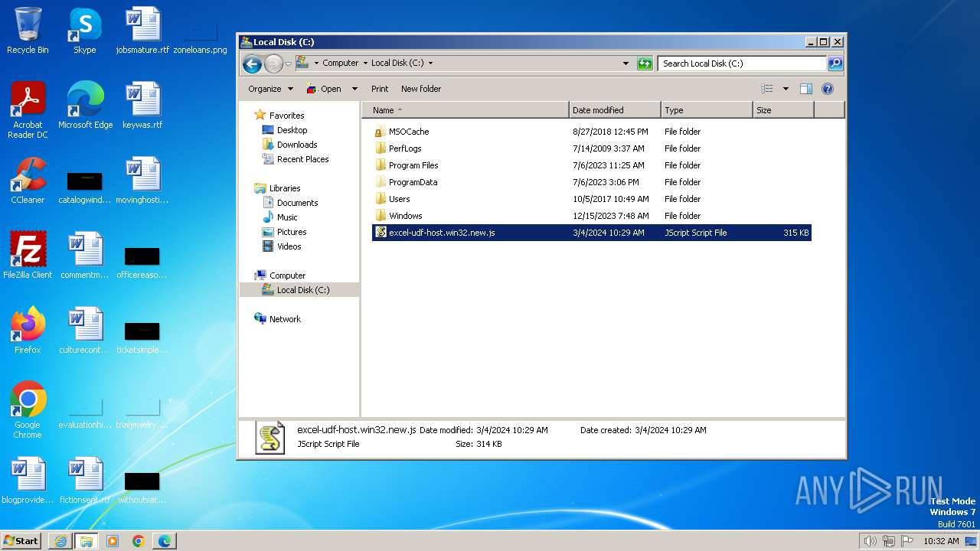Select the fictionsent.rtf desktop file
980x551 pixels.
[x=85, y=481]
